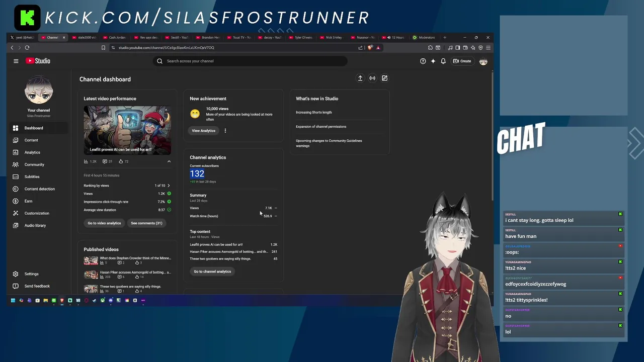Open Content detection in the sidebar

click(x=39, y=189)
